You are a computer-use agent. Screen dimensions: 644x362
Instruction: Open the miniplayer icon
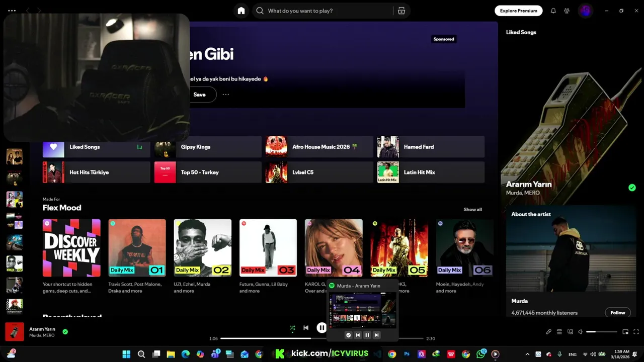pos(625,332)
